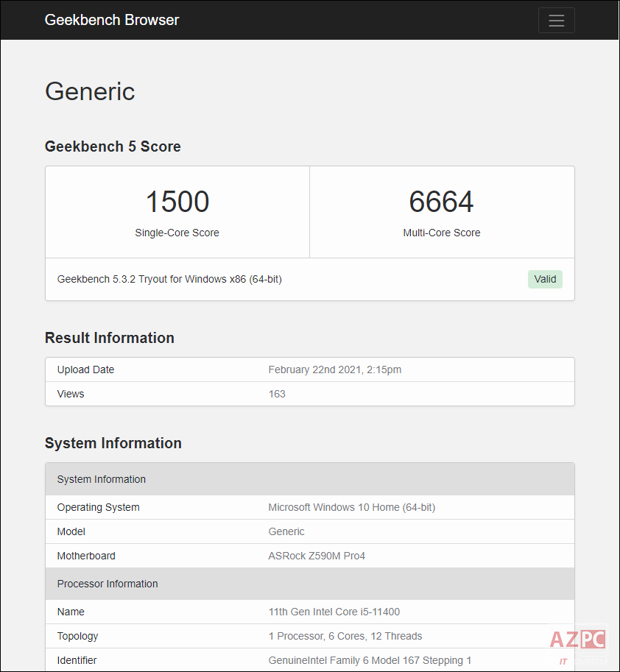Viewport: 620px width, 672px height.
Task: Click the Geekbench 5 Score heading
Action: click(113, 146)
